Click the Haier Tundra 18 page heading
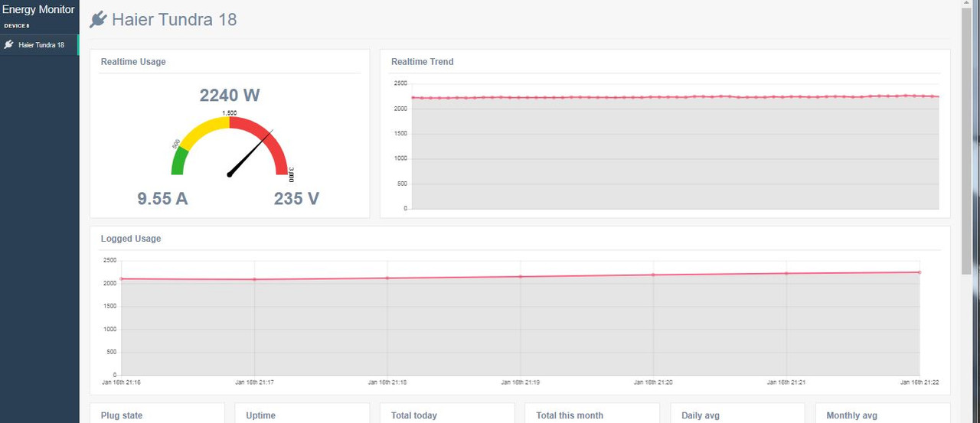The image size is (980, 423). [175, 20]
